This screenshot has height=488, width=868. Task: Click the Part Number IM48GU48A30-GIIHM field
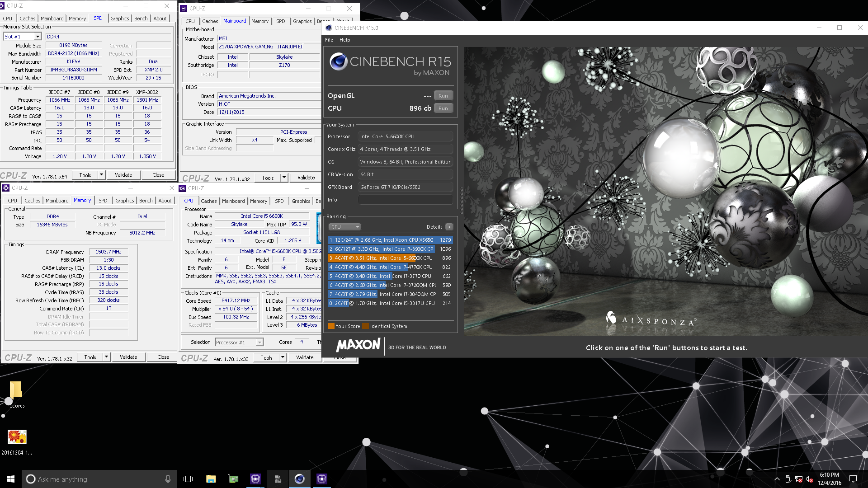[x=74, y=70]
